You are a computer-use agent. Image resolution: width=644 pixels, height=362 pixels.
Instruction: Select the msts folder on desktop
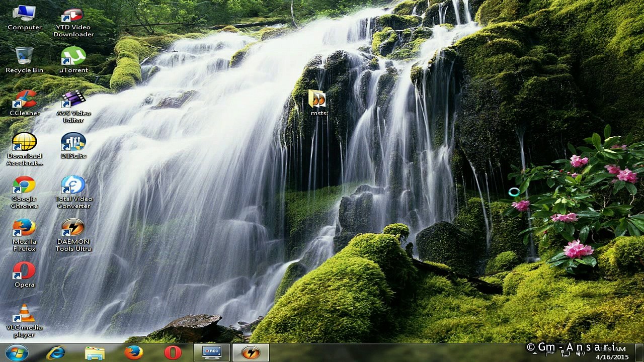pyautogui.click(x=318, y=103)
